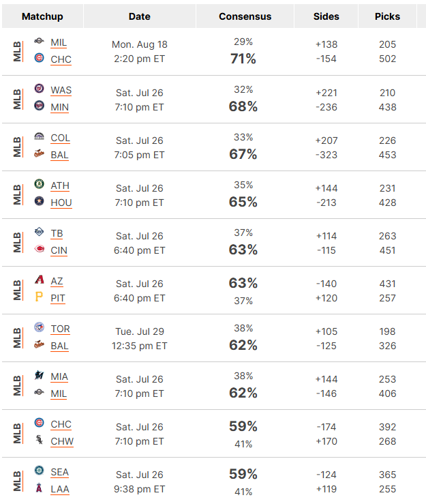Click the Cubs logo in first matchup
Viewport: 426px width, 504px height.
pos(40,58)
